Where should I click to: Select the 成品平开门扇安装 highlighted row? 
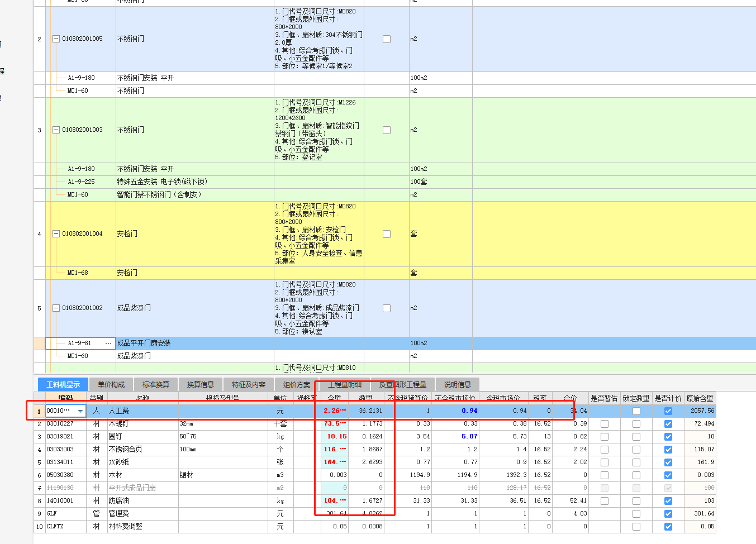coord(394,343)
